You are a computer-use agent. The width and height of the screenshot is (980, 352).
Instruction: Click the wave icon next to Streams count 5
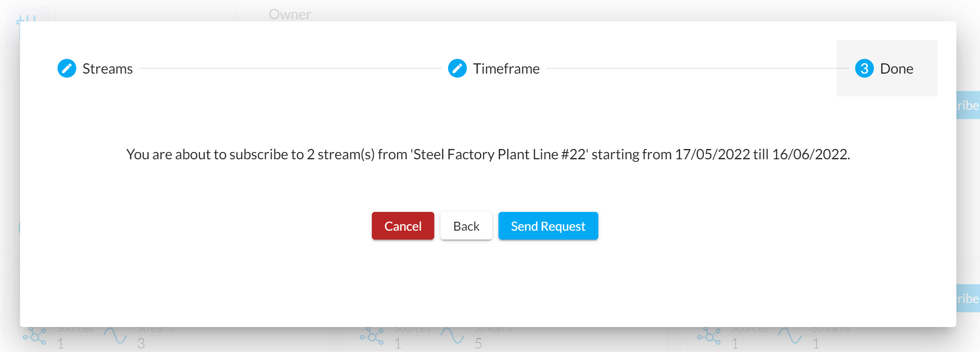click(453, 335)
